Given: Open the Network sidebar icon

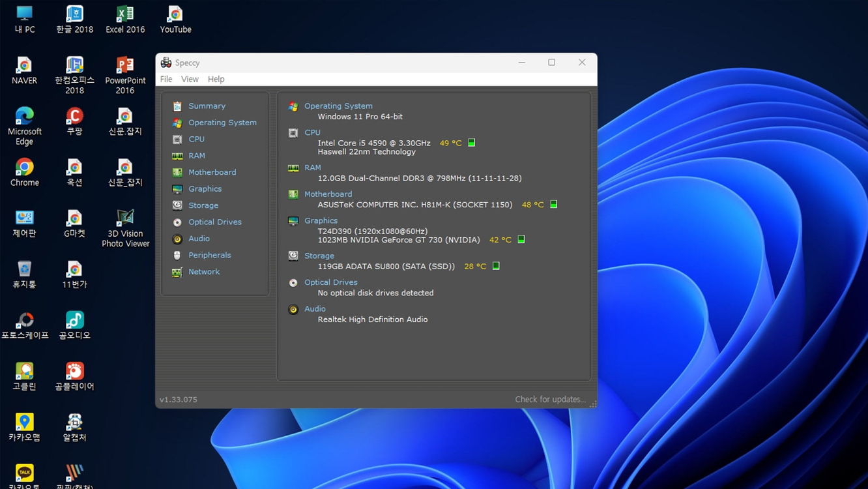Looking at the screenshot, I should [177, 271].
